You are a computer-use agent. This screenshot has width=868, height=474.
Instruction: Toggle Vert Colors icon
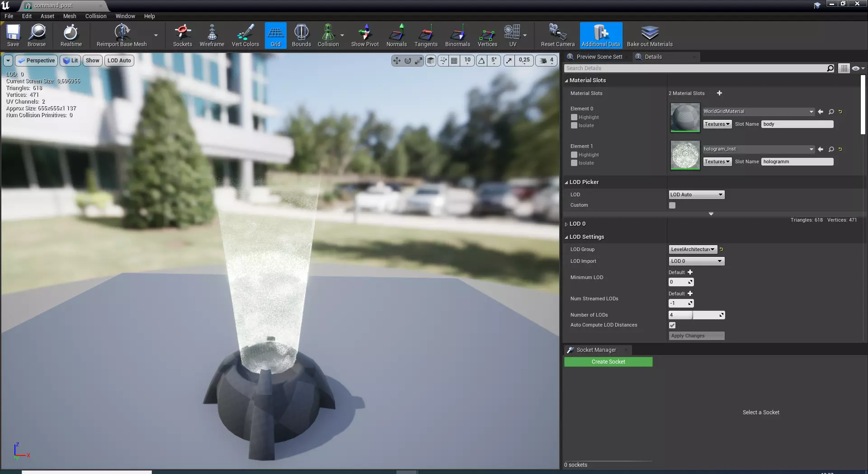click(245, 35)
